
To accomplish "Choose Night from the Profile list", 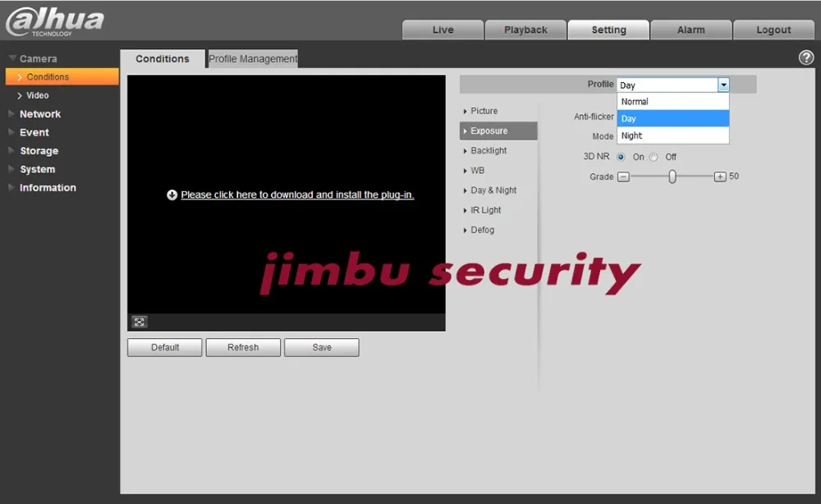I will coord(673,135).
